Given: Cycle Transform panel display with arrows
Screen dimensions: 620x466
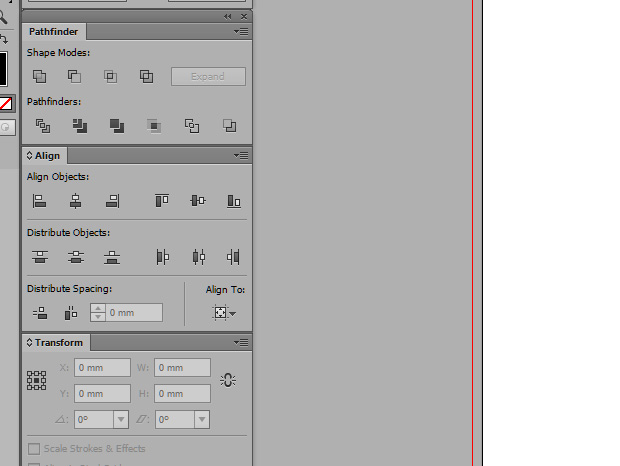Looking at the screenshot, I should point(29,343).
